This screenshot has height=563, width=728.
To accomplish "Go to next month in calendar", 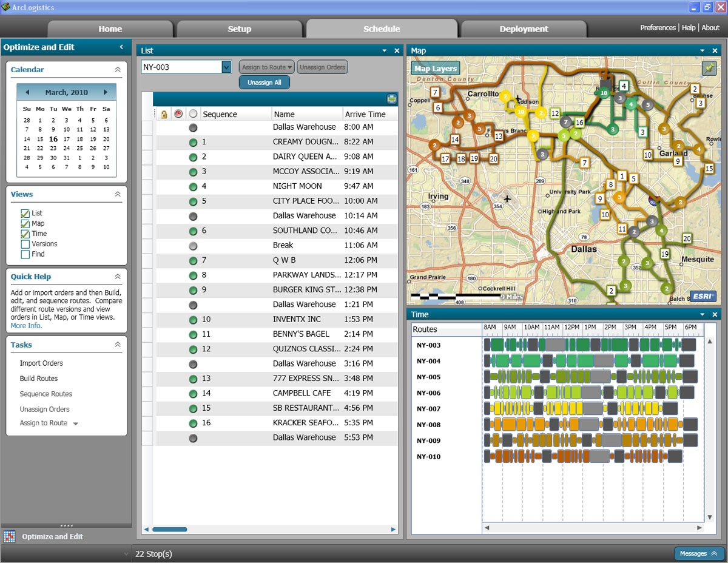I will coord(106,92).
